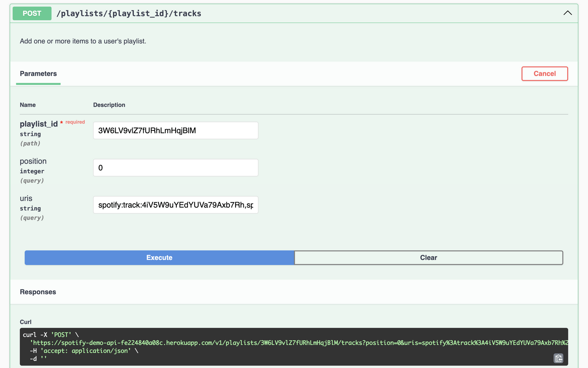
Task: Select the Parameters tab
Action: click(38, 74)
